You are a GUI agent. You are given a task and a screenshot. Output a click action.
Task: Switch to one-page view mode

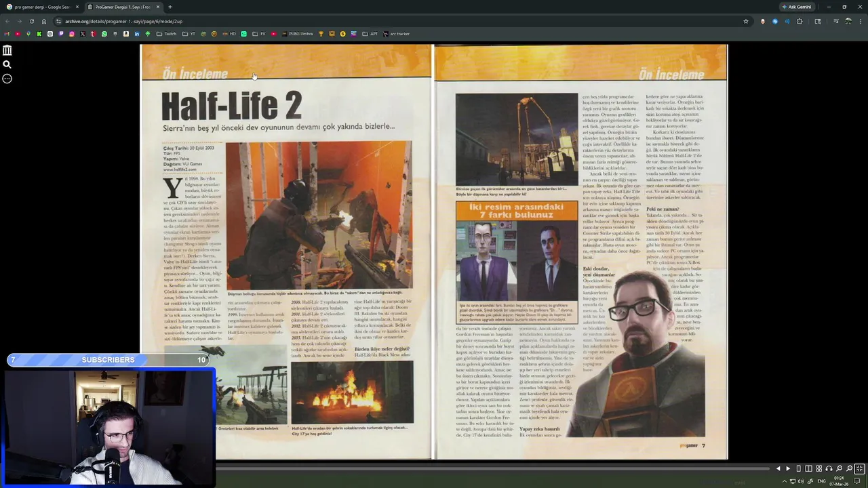(x=799, y=468)
